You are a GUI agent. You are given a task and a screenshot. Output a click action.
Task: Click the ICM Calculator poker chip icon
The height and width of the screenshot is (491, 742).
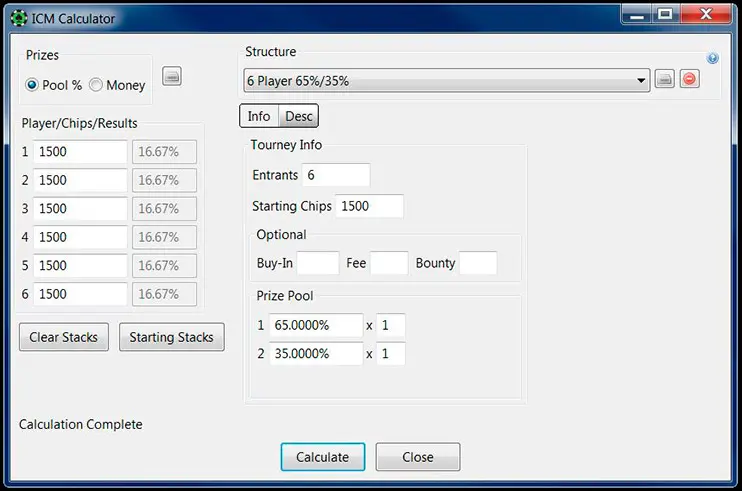tap(19, 18)
